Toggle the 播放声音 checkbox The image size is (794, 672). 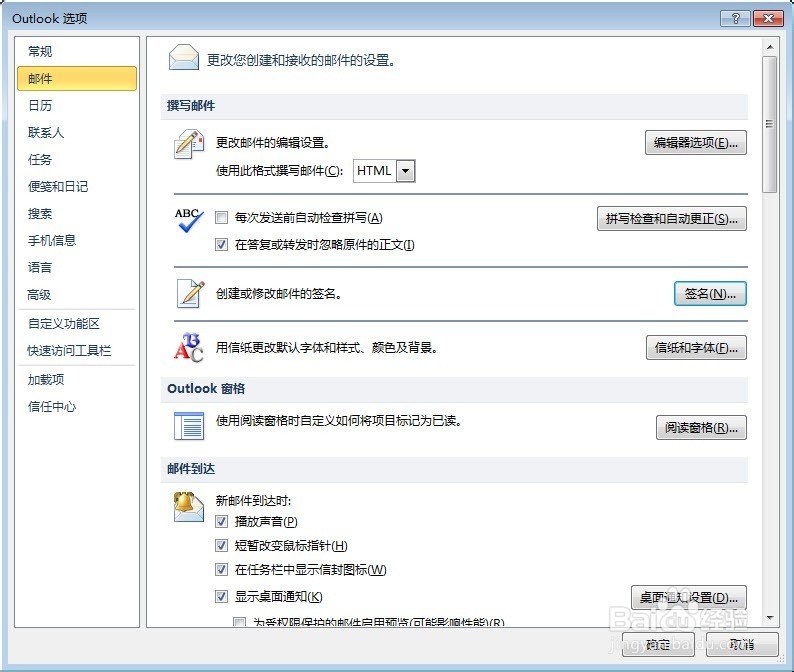tap(221, 521)
